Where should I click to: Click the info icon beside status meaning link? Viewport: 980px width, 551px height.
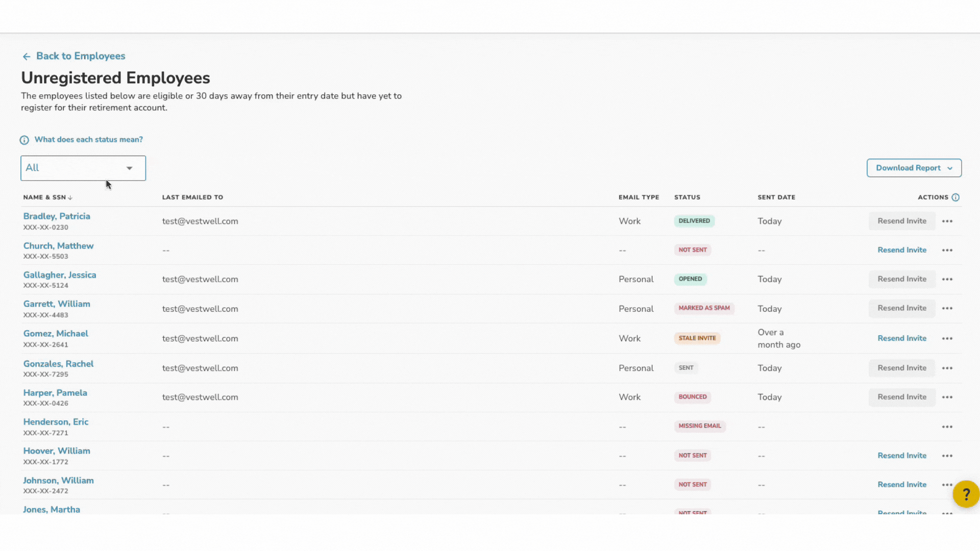tap(24, 140)
